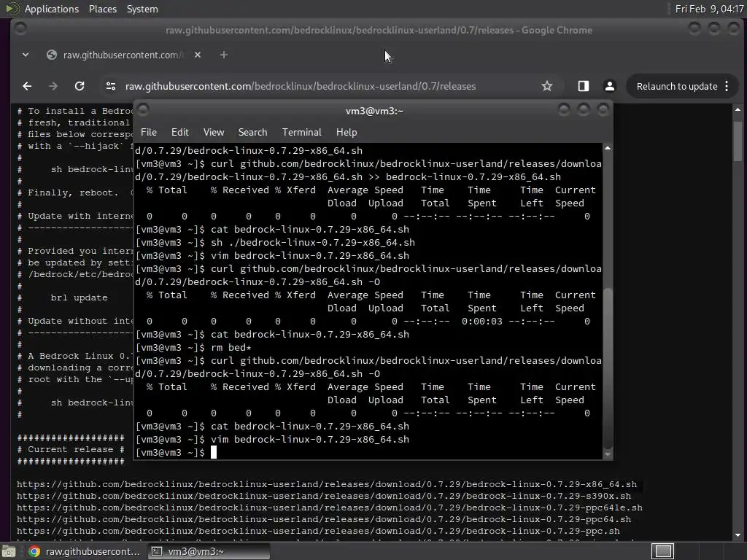This screenshot has height=560, width=747.
Task: Click the final terminal prompt cursor line
Action: [177, 452]
